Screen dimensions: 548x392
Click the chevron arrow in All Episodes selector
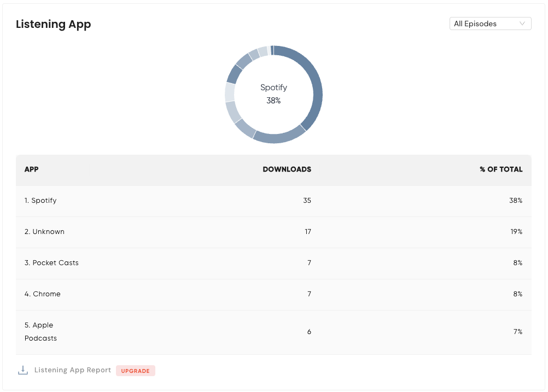click(x=522, y=24)
